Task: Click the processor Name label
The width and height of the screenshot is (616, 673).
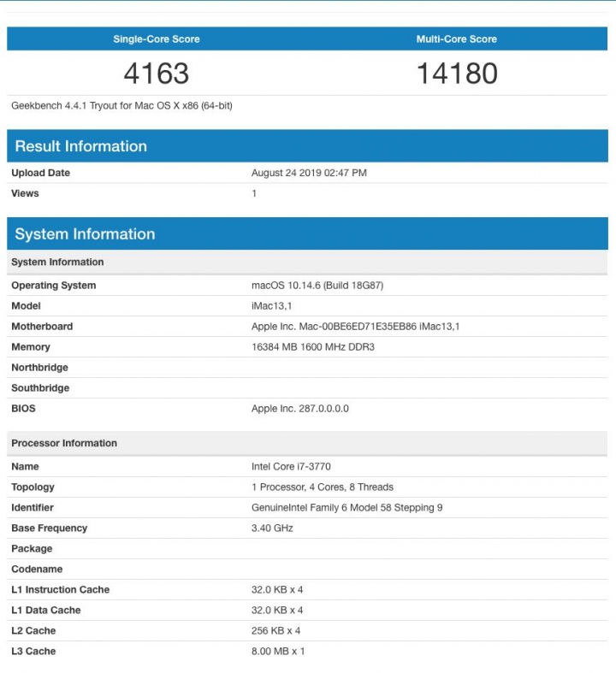Action: pyautogui.click(x=25, y=467)
